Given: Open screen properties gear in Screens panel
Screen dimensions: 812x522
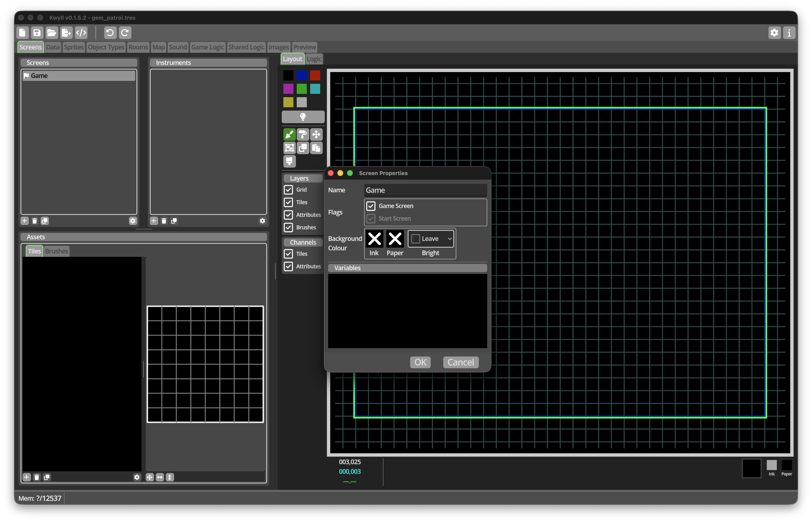Looking at the screenshot, I should click(133, 221).
